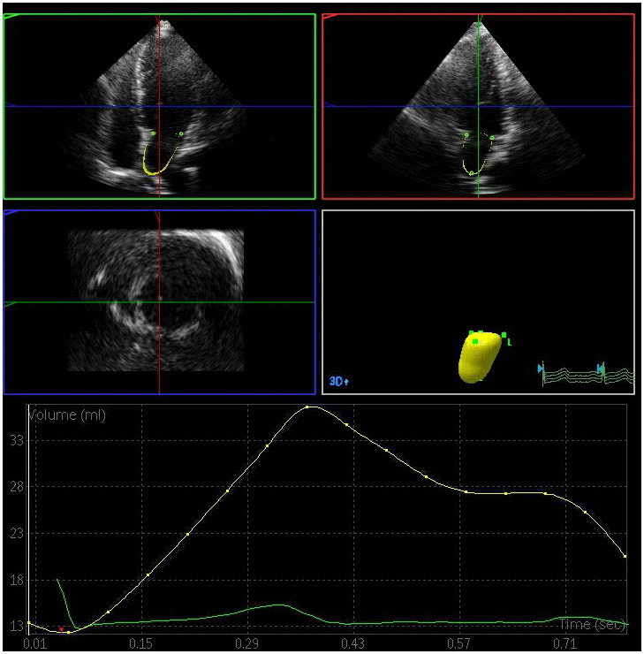Select the right green landmark in the red-framed view
This screenshot has width=644, height=654.
492,138
